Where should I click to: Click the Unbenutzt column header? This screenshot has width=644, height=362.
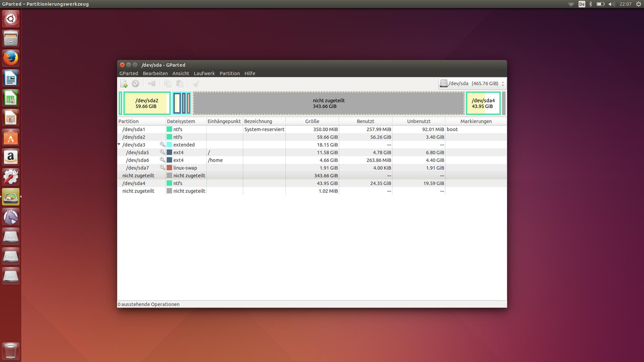click(x=418, y=121)
